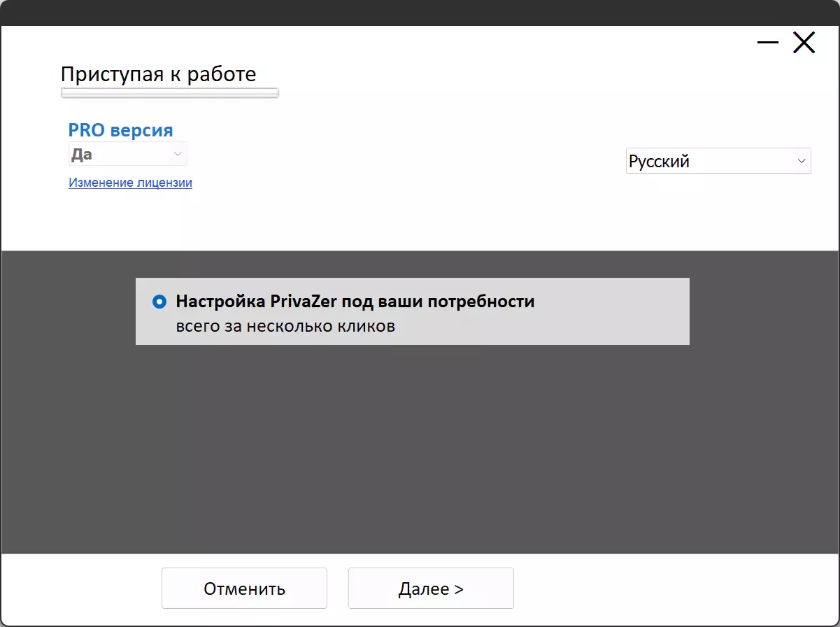The height and width of the screenshot is (627, 840).
Task: Click the 'всего за несколько кликов' subtitle text
Action: pyautogui.click(x=285, y=326)
